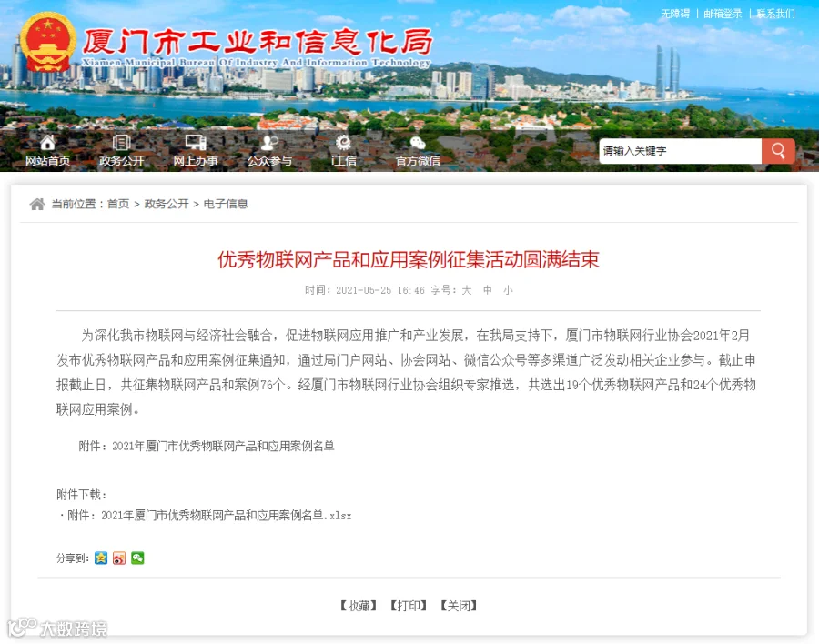Open the 官方微信 menu item
Viewport: 819px width, 644px height.
tap(418, 161)
